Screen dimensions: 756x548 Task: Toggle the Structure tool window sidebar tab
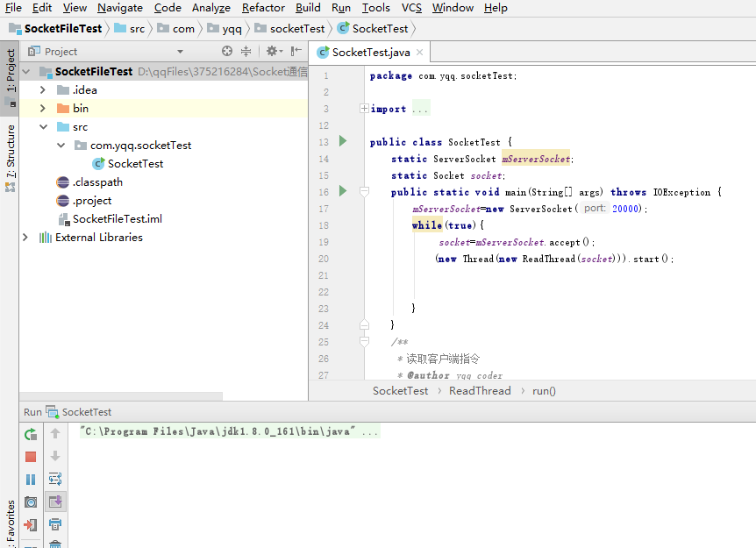10,159
